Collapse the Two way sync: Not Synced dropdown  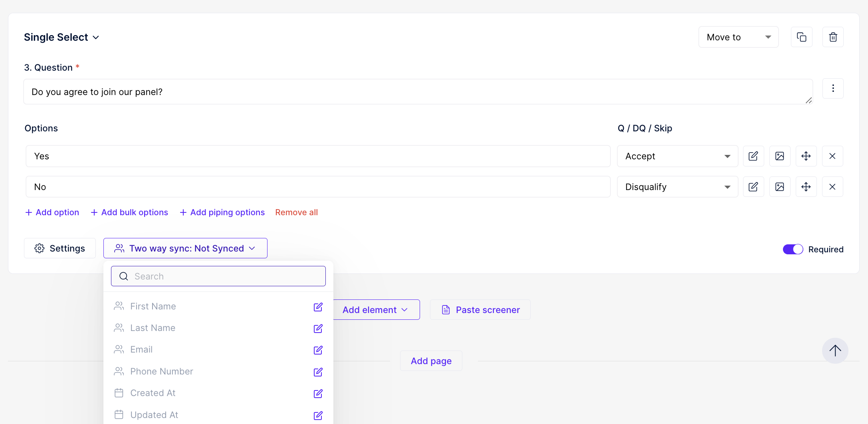click(x=185, y=248)
